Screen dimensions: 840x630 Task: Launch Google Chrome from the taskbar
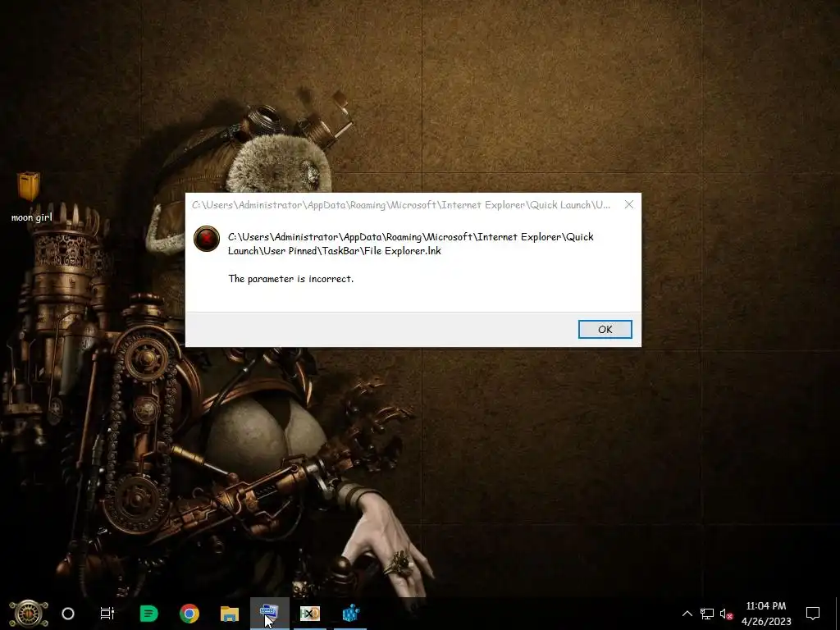point(189,614)
